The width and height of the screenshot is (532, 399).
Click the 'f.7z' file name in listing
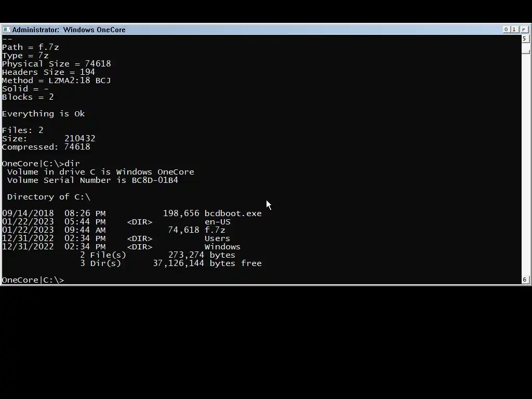tap(215, 230)
